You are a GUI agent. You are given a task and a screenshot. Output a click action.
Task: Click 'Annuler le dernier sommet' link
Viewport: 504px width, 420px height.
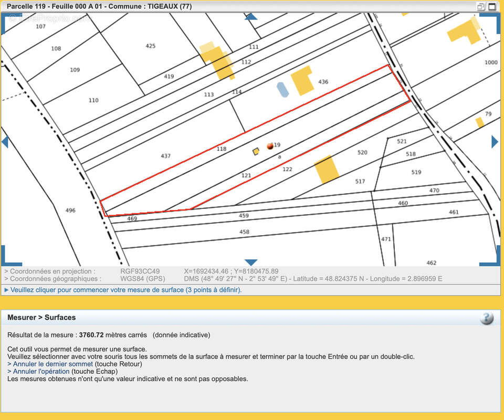[53, 364]
